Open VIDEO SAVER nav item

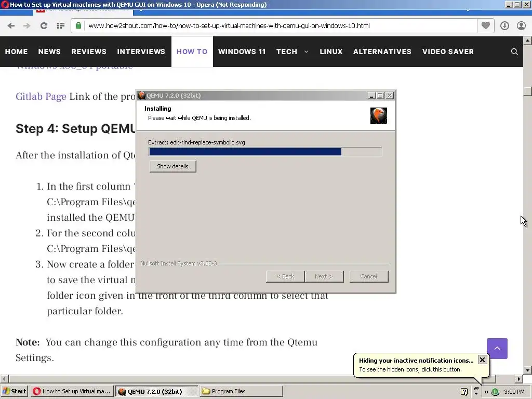448,51
